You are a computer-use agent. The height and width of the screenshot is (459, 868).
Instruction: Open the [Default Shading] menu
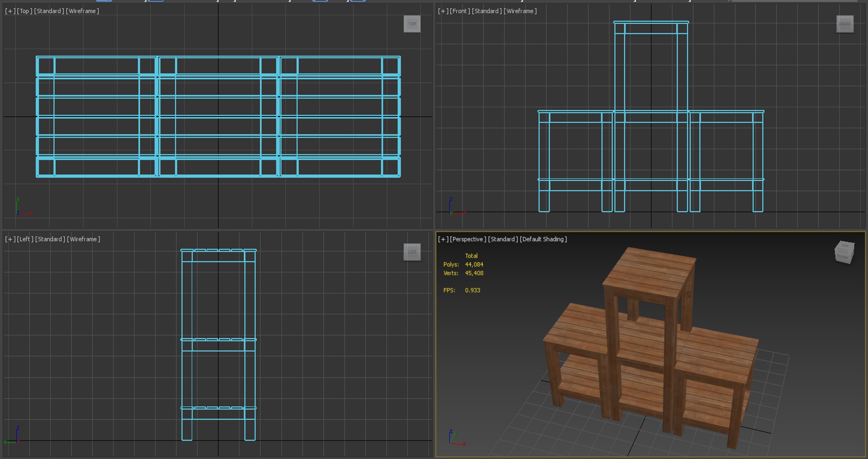(x=543, y=239)
